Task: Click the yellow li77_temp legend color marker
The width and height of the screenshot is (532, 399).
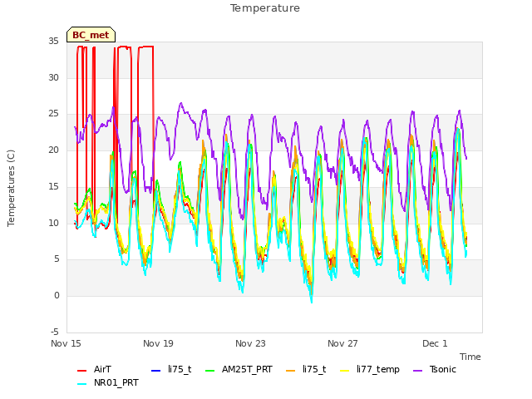Action: (x=345, y=371)
